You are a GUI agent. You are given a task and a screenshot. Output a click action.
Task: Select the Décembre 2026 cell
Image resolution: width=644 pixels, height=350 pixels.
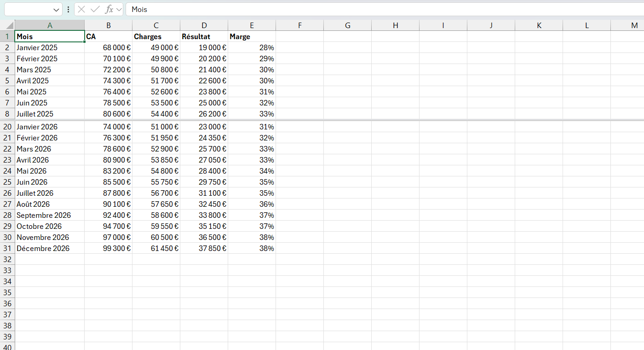coord(50,248)
